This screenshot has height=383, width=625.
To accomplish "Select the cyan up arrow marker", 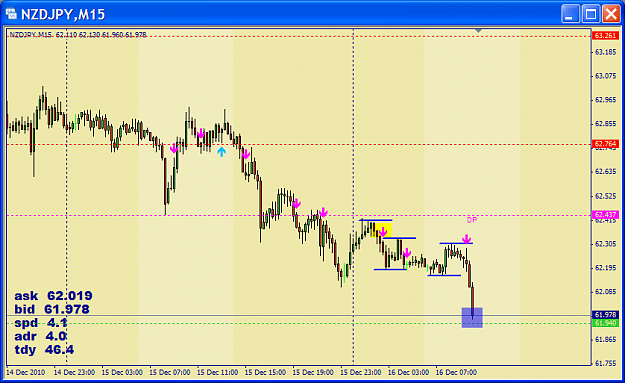I will pyautogui.click(x=221, y=151).
